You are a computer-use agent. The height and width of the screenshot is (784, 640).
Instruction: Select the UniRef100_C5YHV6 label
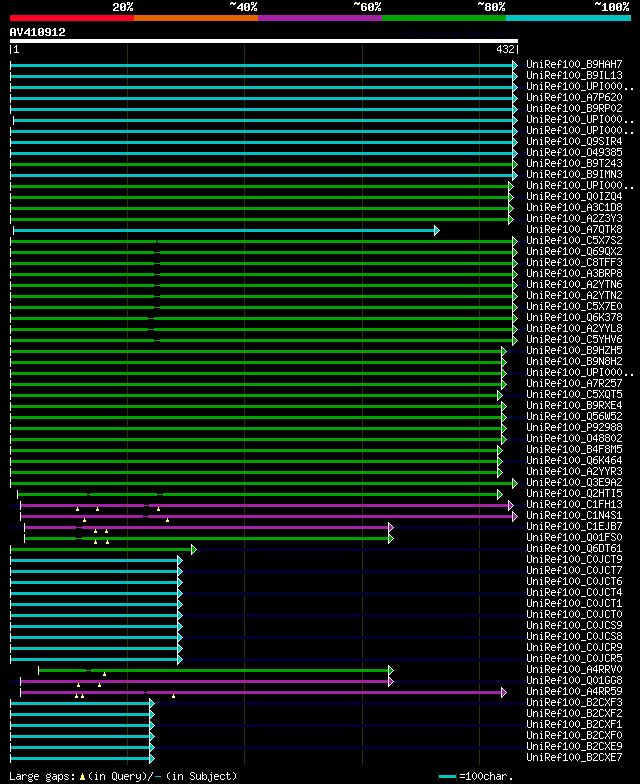[x=574, y=340]
